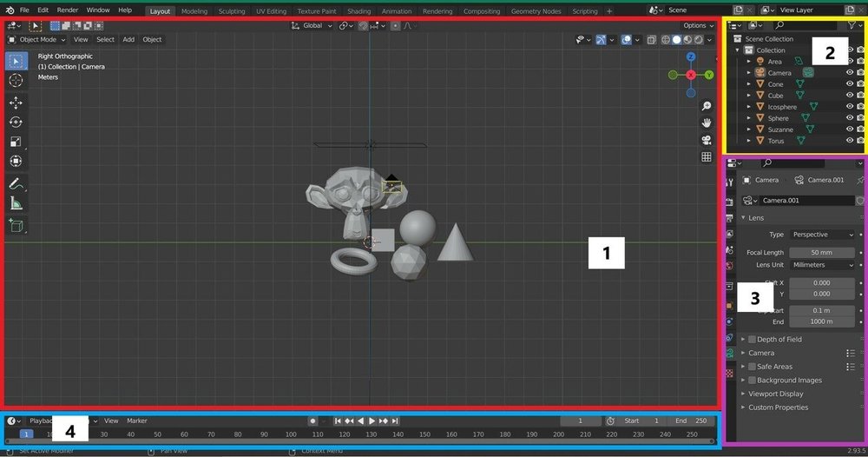The image size is (868, 457).
Task: Enable the Depth of Field checkbox
Action: coord(752,340)
